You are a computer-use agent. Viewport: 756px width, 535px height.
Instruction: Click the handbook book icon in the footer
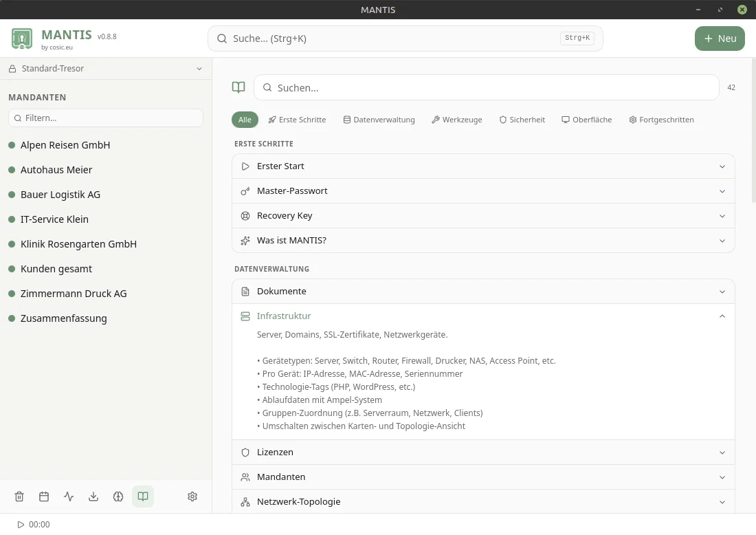pyautogui.click(x=143, y=496)
